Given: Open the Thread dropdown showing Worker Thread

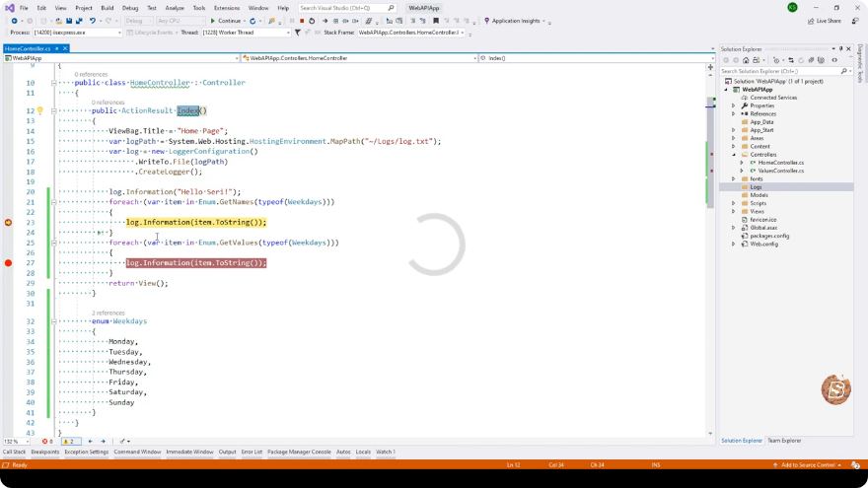Looking at the screenshot, I should (246, 33).
